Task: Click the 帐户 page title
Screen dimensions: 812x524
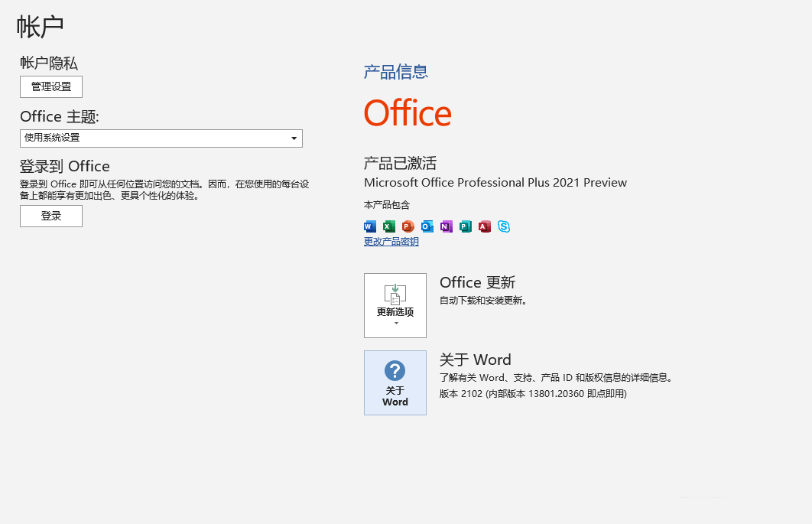Action: click(x=40, y=26)
